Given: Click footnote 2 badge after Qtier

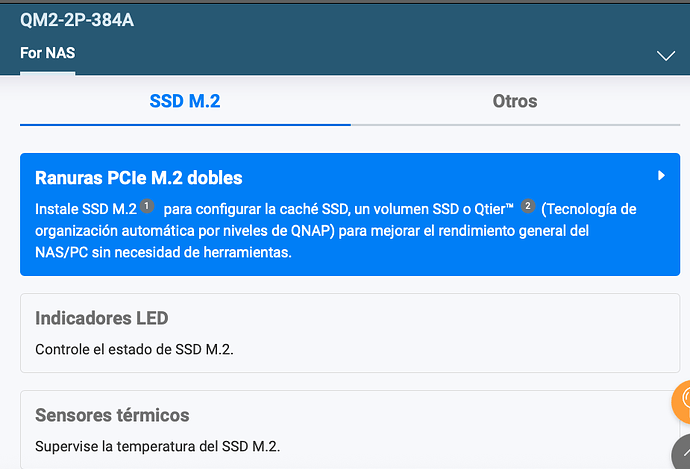Looking at the screenshot, I should pos(528,206).
